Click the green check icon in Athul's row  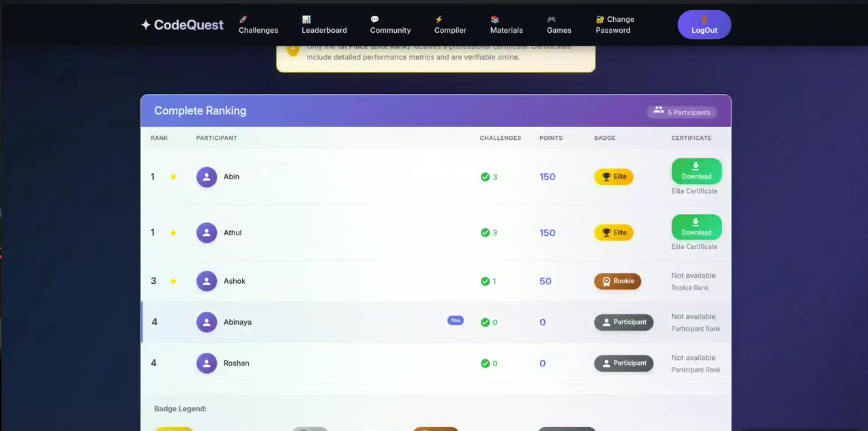pos(485,233)
